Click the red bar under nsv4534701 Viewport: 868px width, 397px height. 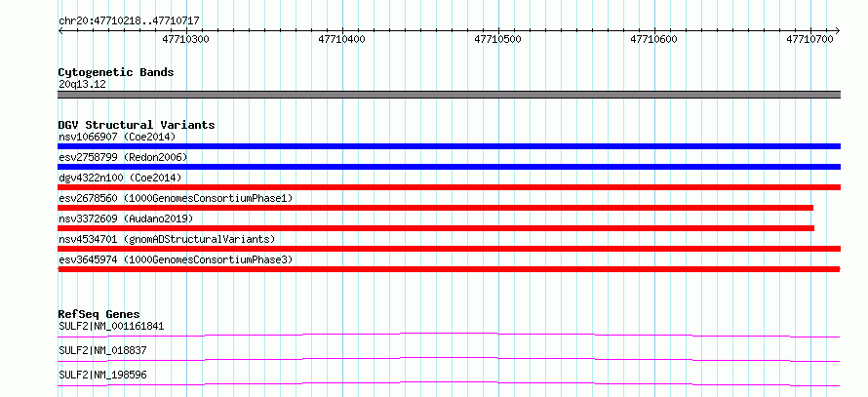pos(449,249)
